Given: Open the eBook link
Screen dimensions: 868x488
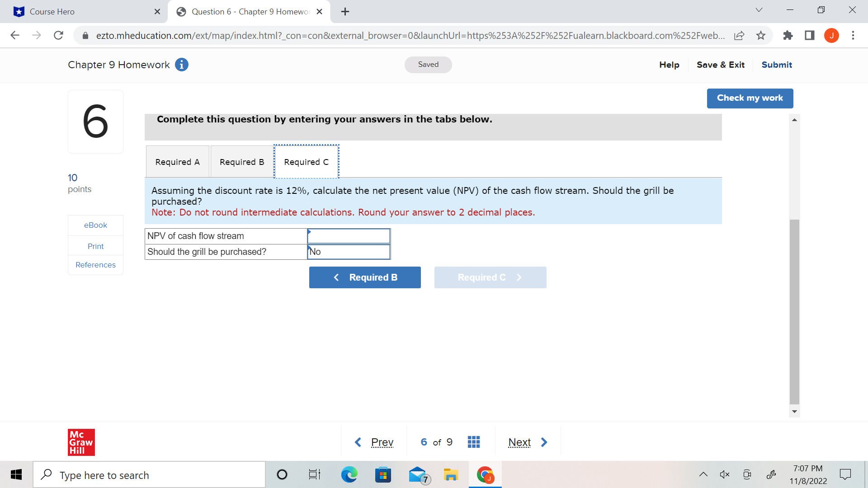Looking at the screenshot, I should (x=95, y=225).
